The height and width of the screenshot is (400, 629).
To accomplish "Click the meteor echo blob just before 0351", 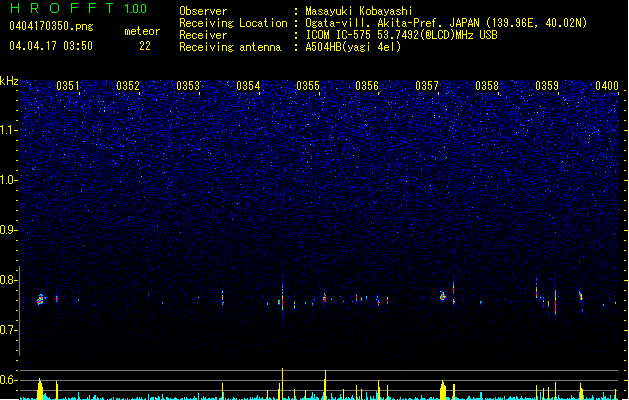I will click(41, 299).
